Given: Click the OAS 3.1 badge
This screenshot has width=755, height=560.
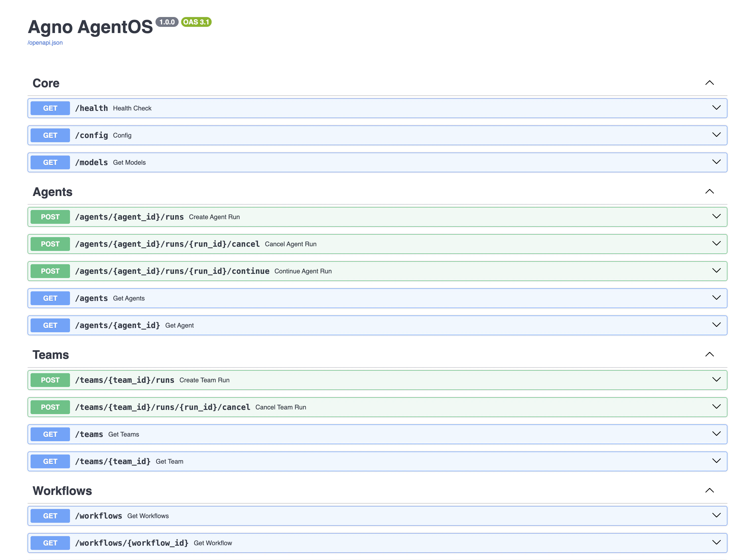Looking at the screenshot, I should (196, 22).
